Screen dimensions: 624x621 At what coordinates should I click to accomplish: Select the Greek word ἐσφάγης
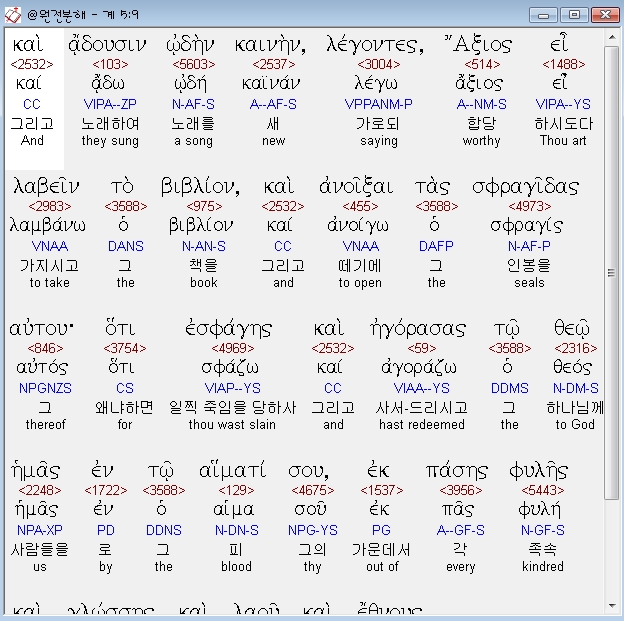point(228,329)
